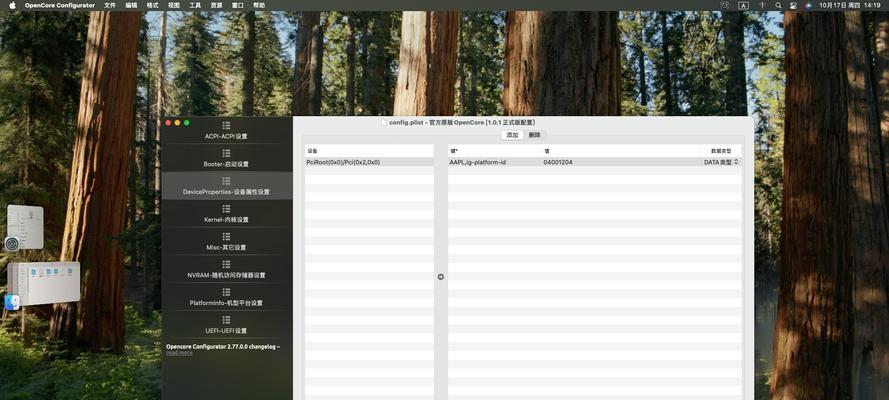Screen dimensions: 889x400
Task: Click the yellow minimize window button
Action: (x=177, y=122)
